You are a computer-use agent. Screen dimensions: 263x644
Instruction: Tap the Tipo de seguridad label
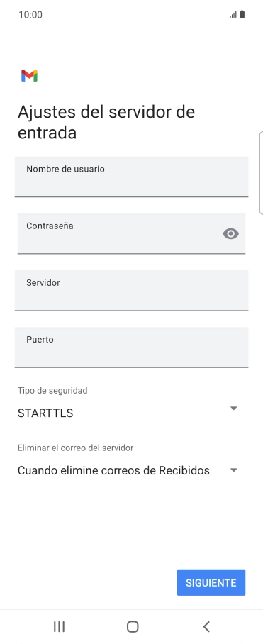click(52, 391)
